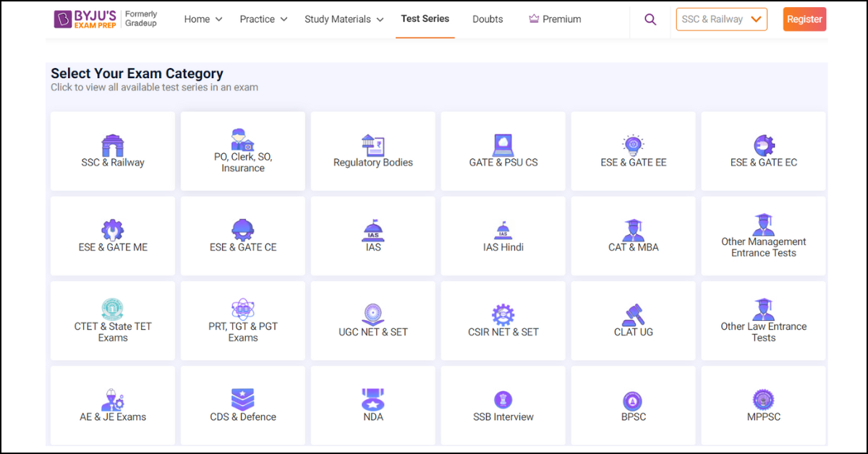Click the MPPSC seal icon

(763, 399)
